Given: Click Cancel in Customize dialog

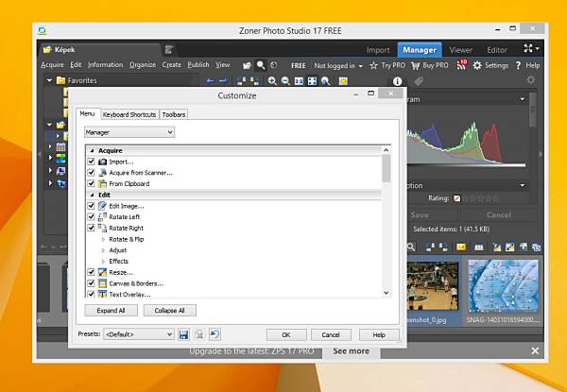Looking at the screenshot, I should pyautogui.click(x=331, y=335).
